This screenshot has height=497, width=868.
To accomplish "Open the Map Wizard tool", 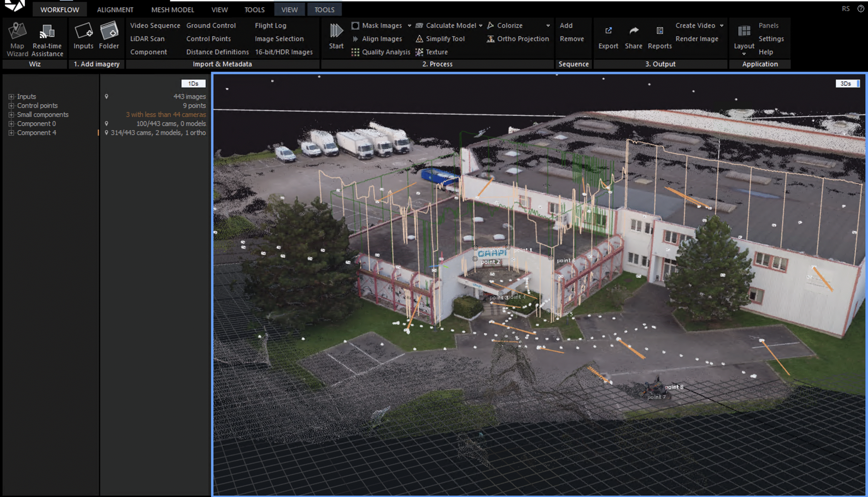I will pos(17,32).
